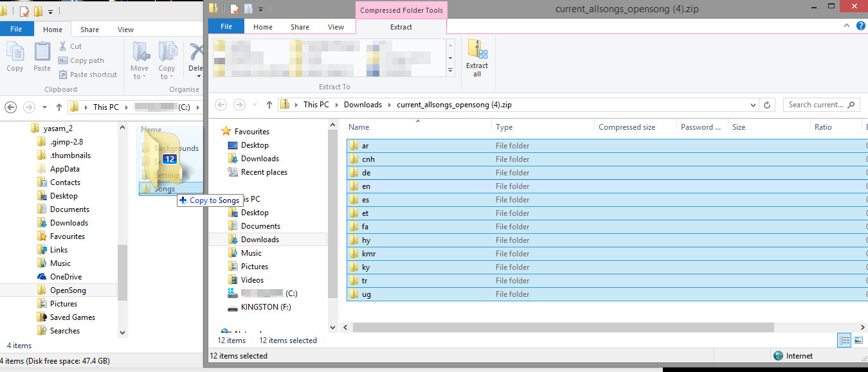Open the File menu in zip window

(x=226, y=27)
